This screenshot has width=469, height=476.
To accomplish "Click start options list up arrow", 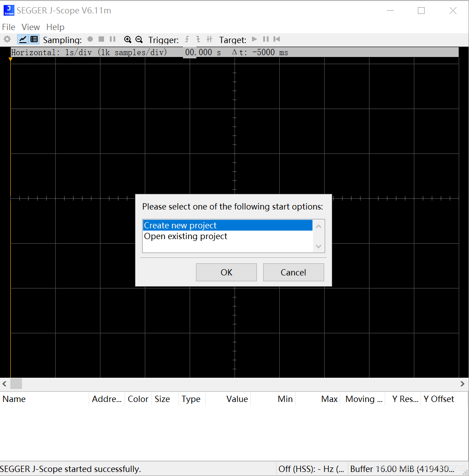I will pos(318,227).
